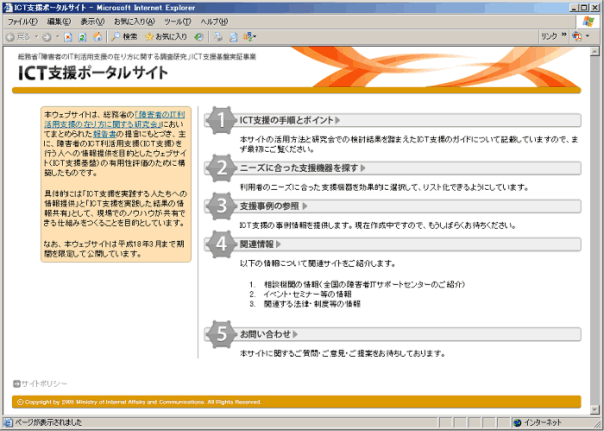The height and width of the screenshot is (431, 604).
Task: Follow link 障害者のIT利活用支援の在り方に関する研究会
Action: (x=115, y=119)
